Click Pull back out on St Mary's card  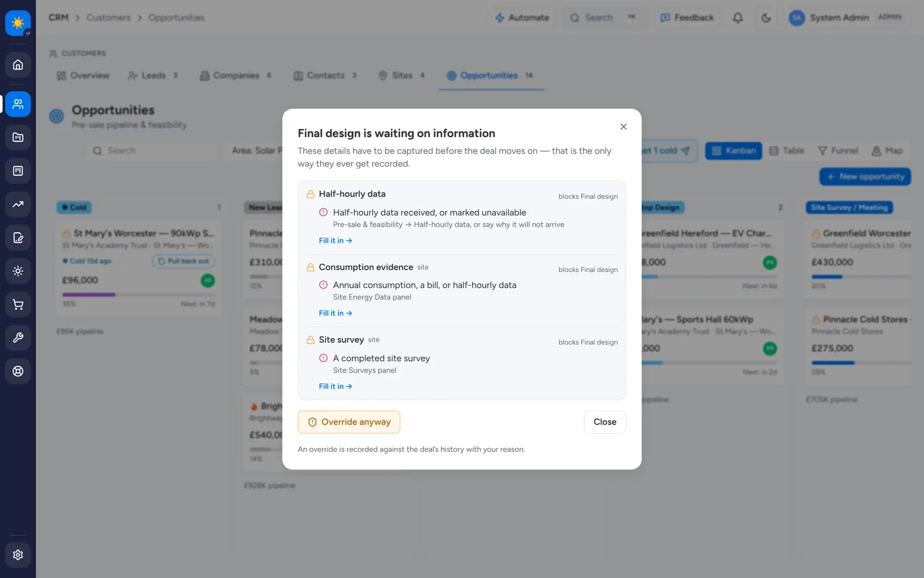[x=183, y=261]
